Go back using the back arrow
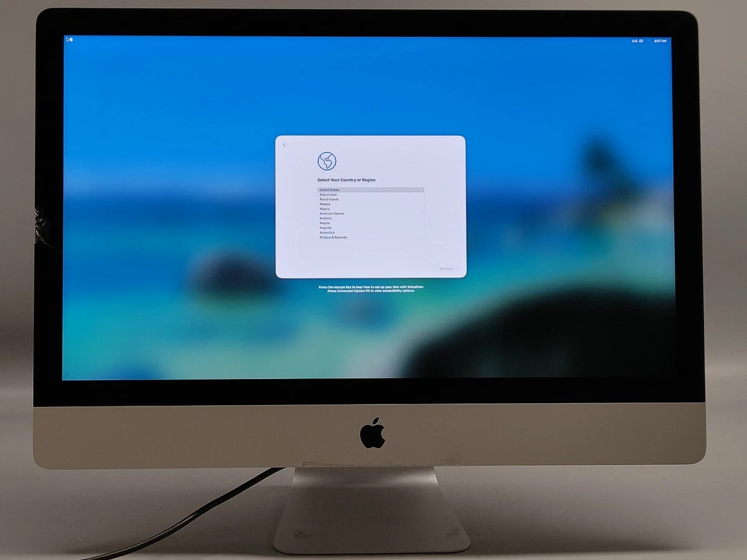The width and height of the screenshot is (747, 560). pyautogui.click(x=284, y=145)
